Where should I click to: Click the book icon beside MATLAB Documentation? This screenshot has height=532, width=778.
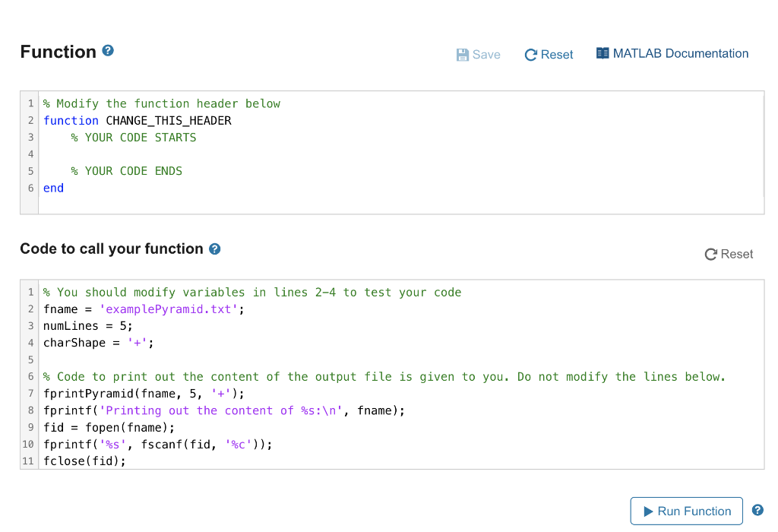(x=604, y=52)
